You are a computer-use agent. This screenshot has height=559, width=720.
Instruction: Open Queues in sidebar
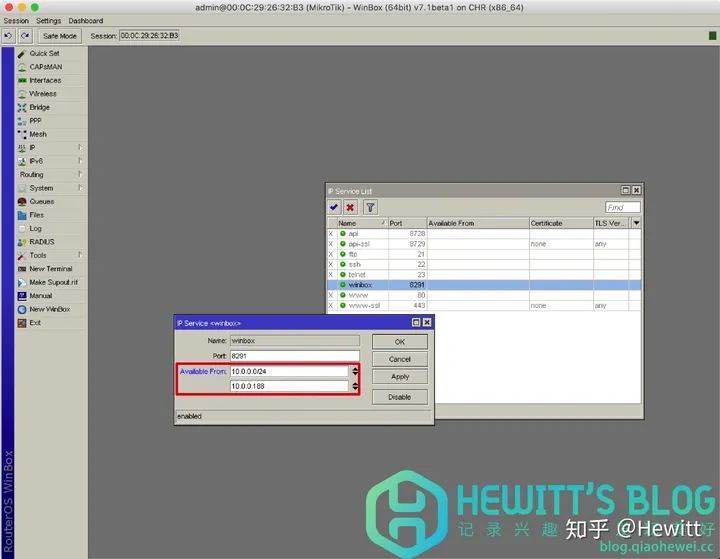tap(51, 202)
